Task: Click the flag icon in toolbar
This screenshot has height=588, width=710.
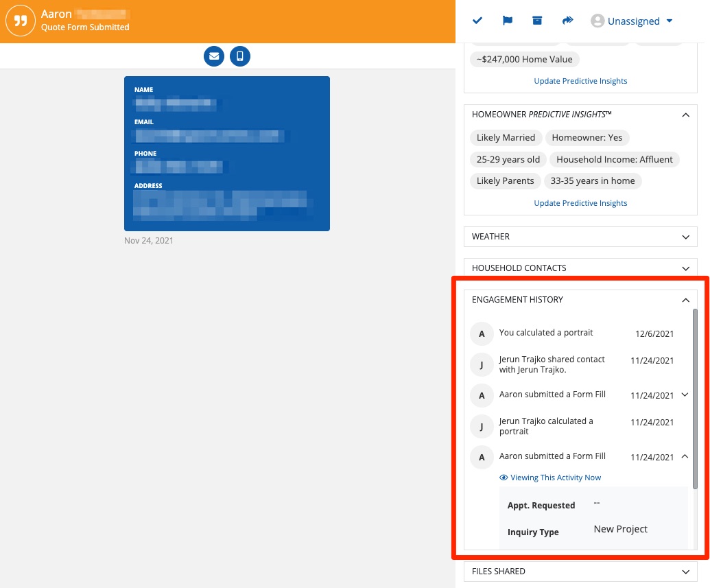Action: tap(508, 21)
